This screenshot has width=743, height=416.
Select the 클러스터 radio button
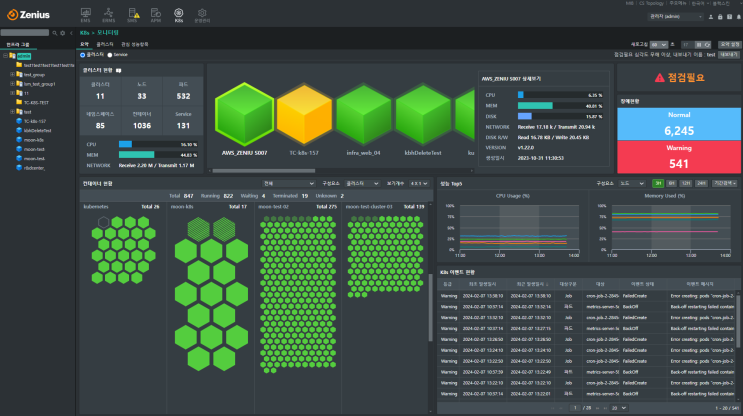(x=83, y=54)
